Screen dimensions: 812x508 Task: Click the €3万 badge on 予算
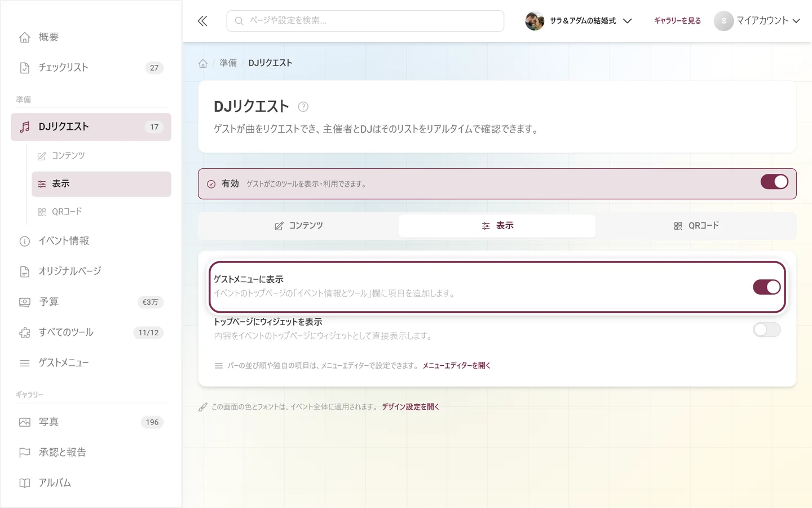coord(151,302)
